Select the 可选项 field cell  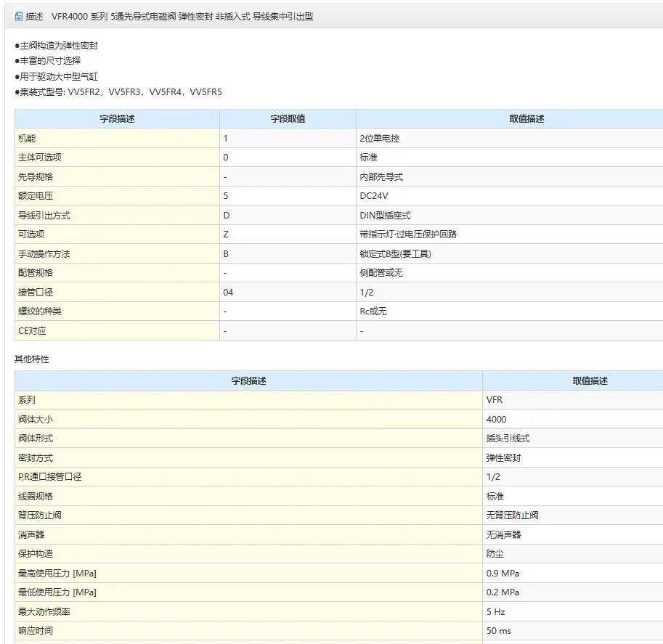click(117, 235)
